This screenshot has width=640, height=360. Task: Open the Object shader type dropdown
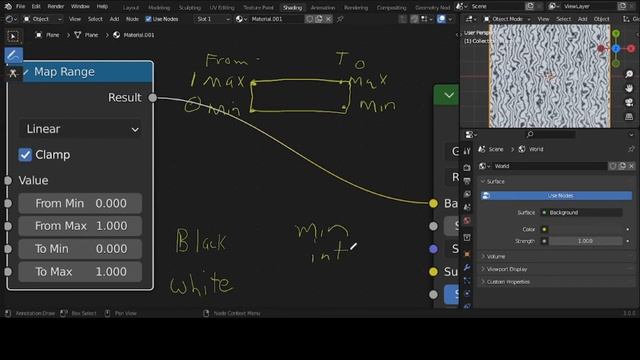(42, 19)
